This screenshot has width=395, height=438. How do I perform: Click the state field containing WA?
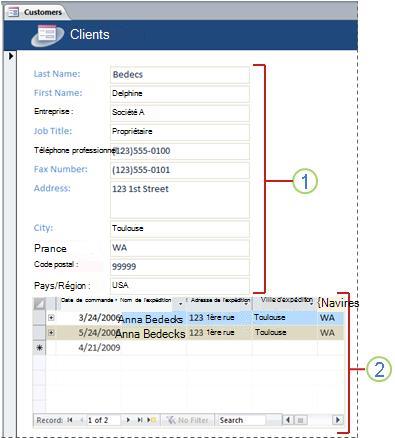180,248
